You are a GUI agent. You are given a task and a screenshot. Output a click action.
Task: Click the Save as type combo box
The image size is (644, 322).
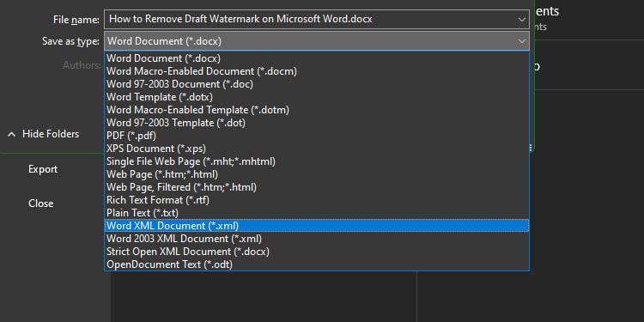click(317, 41)
